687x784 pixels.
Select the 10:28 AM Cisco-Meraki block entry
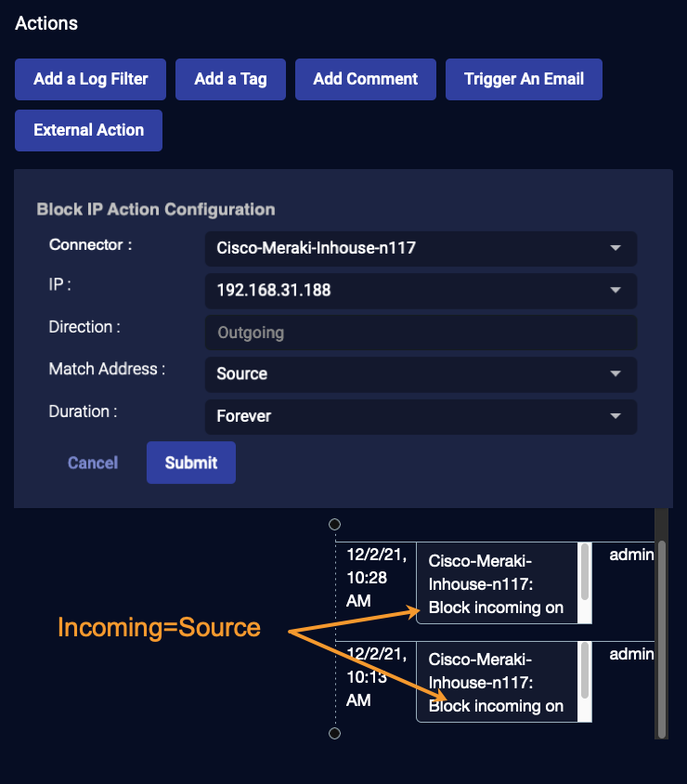tap(497, 583)
